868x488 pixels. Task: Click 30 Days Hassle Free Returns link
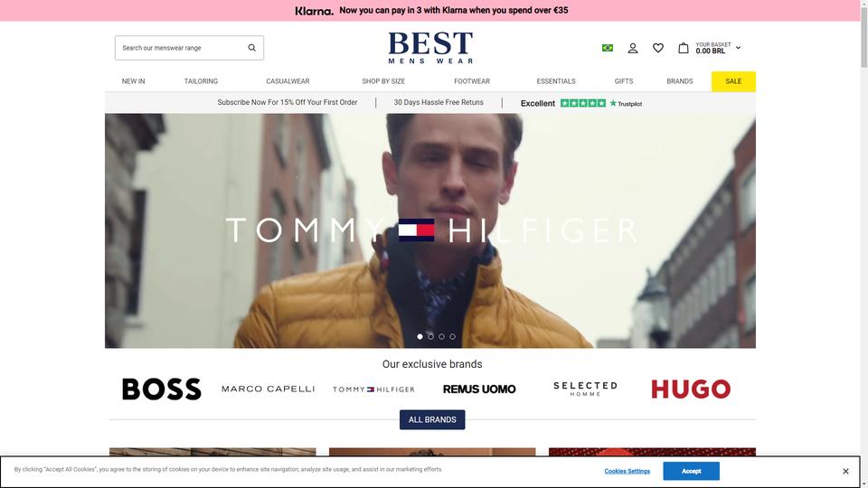point(439,102)
